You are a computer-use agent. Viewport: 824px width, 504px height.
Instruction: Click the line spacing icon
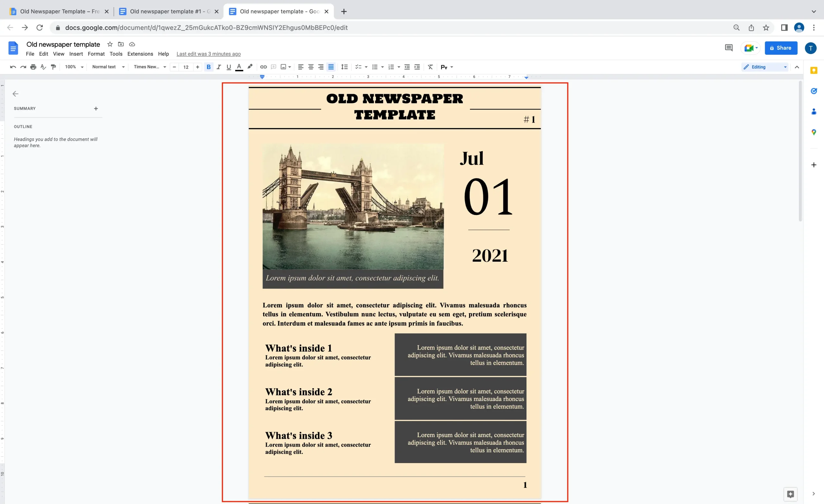pyautogui.click(x=344, y=67)
